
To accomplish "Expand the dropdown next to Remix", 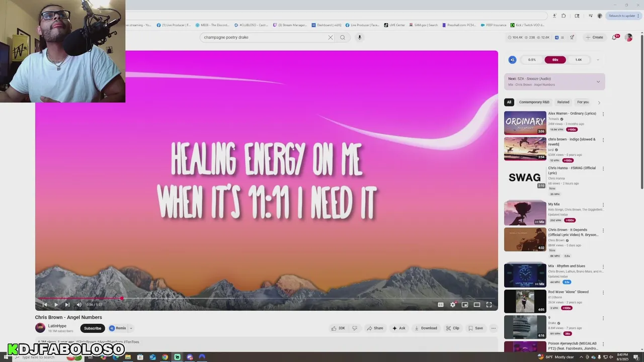I will click(131, 328).
